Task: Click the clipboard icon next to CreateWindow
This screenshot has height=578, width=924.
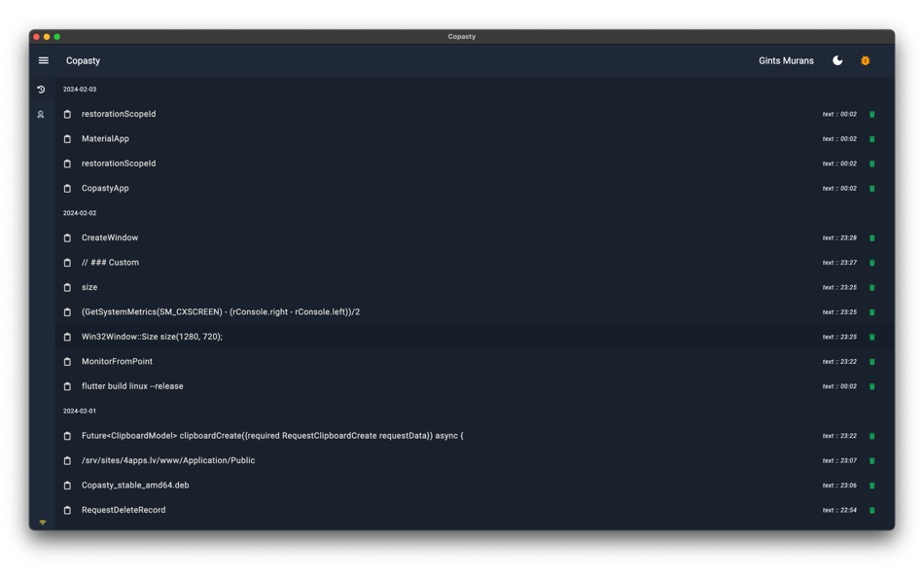Action: [66, 237]
